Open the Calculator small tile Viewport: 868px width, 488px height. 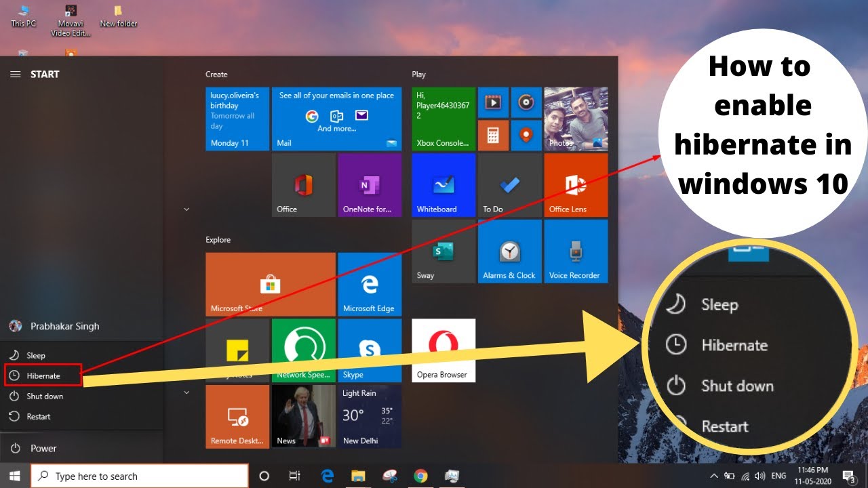tap(493, 135)
